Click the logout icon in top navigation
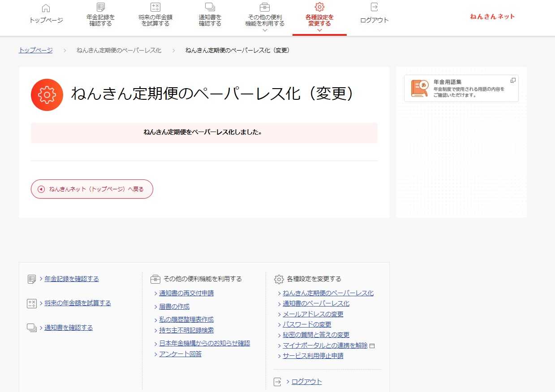555x392 pixels. pos(374,7)
